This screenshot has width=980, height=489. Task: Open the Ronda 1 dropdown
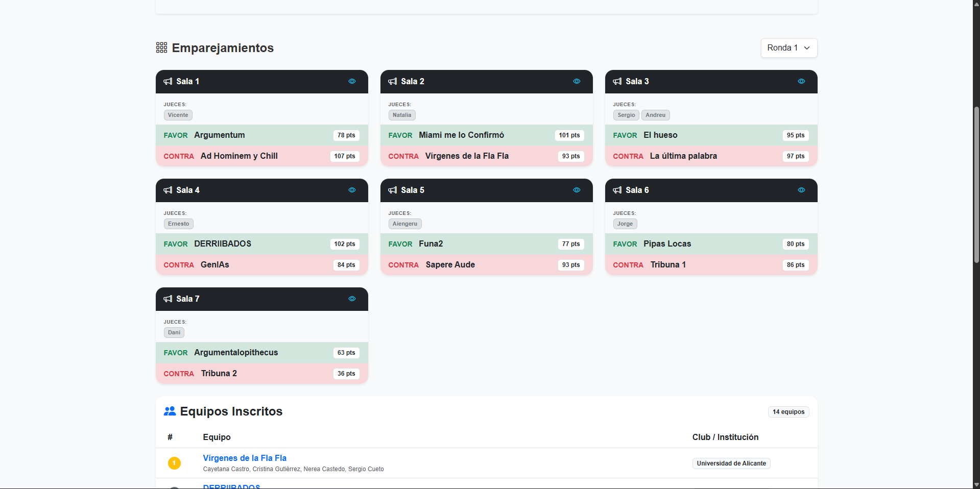click(x=789, y=48)
